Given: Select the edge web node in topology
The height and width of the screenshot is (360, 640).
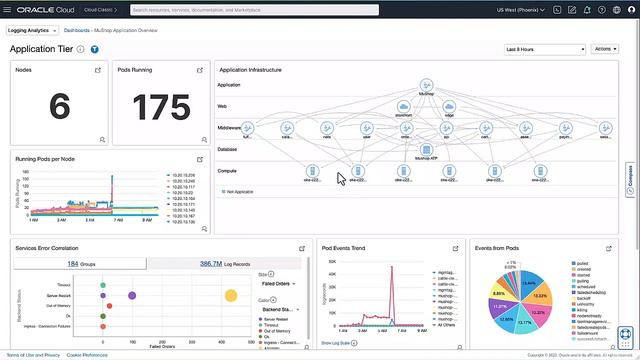Looking at the screenshot, I should (x=449, y=107).
